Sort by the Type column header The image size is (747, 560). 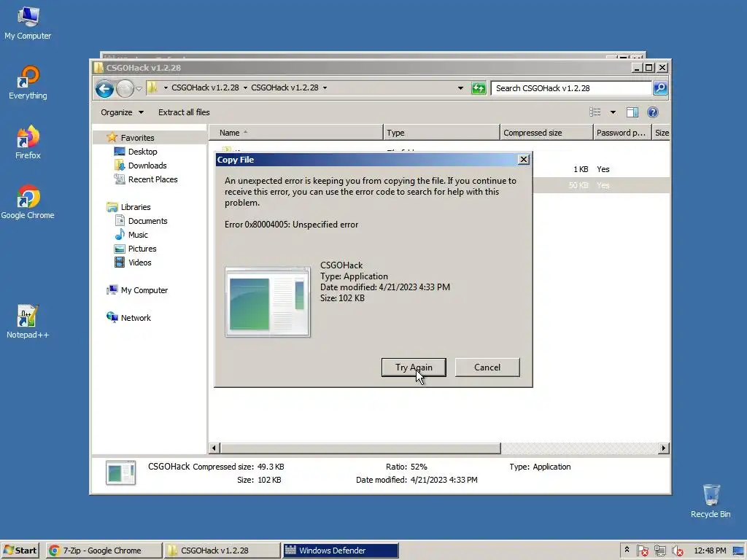[x=441, y=133]
